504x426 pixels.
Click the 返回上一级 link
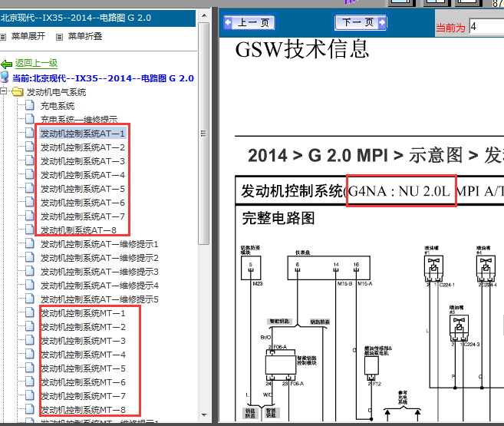36,64
